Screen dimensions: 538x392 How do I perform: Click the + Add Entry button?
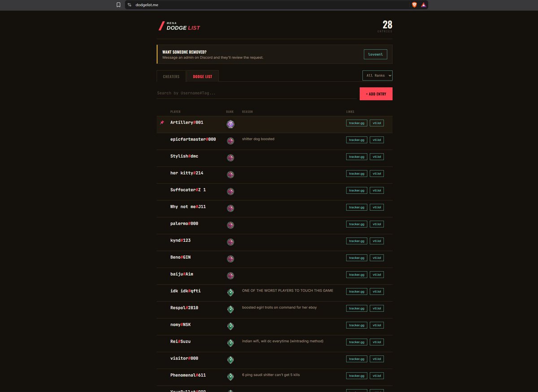(x=376, y=94)
